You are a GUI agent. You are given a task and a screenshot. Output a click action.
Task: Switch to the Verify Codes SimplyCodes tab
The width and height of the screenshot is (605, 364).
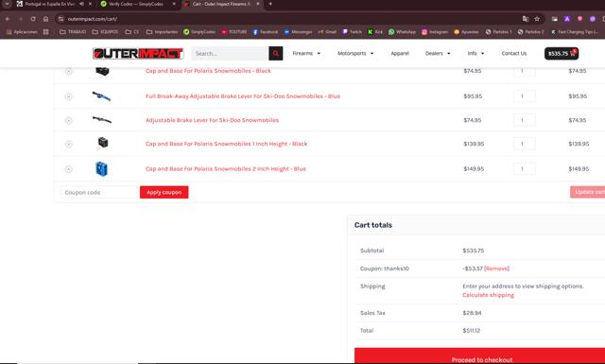click(x=136, y=4)
